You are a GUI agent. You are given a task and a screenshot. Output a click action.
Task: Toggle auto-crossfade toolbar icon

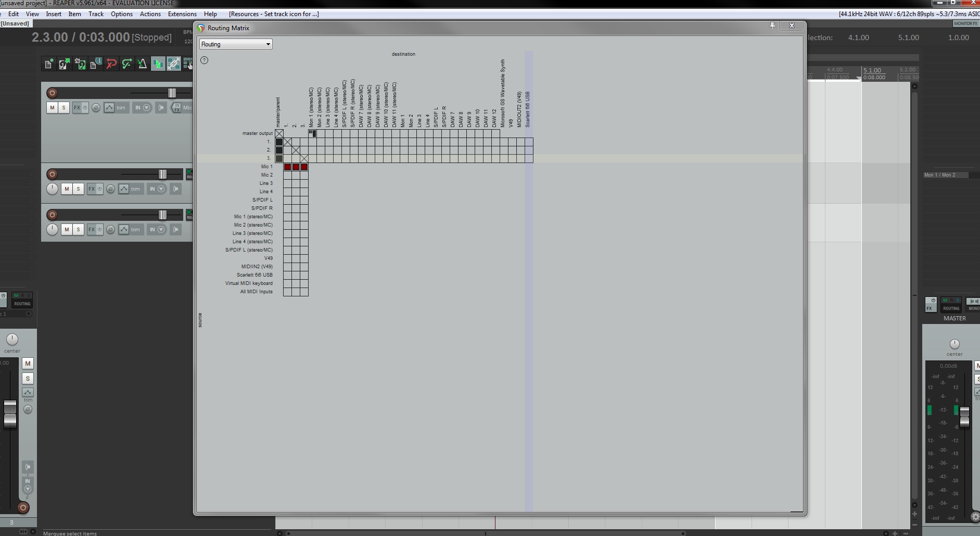tap(158, 64)
